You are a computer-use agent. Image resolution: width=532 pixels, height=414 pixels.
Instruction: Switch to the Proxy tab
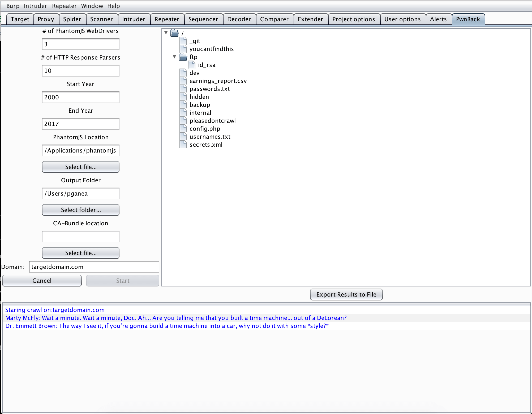pos(46,19)
